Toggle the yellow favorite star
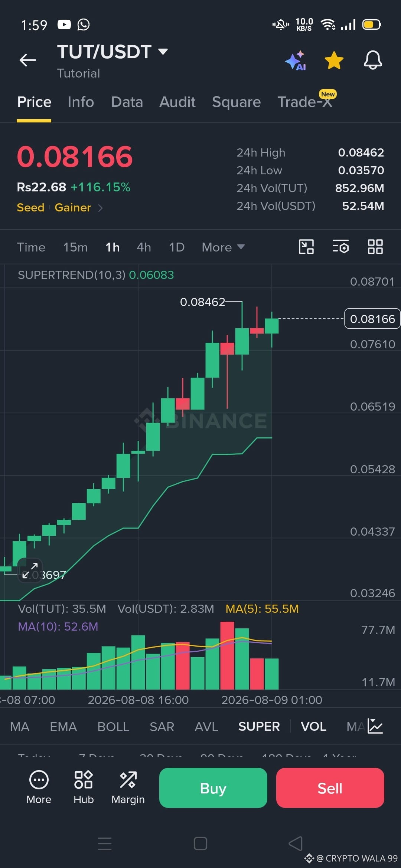This screenshot has width=401, height=868. [x=334, y=60]
